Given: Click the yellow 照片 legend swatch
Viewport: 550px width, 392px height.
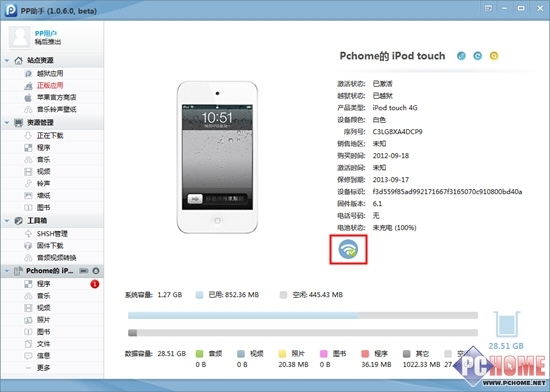Looking at the screenshot, I should [x=282, y=354].
